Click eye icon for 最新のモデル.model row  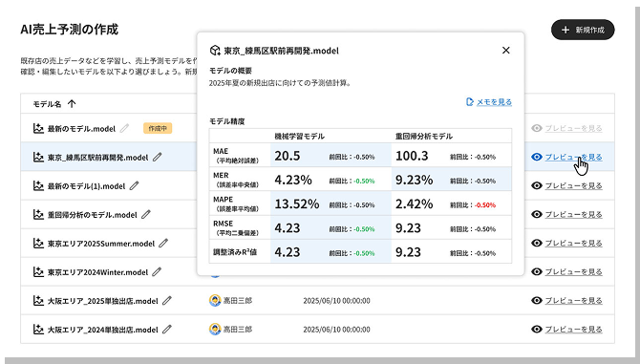pos(537,128)
